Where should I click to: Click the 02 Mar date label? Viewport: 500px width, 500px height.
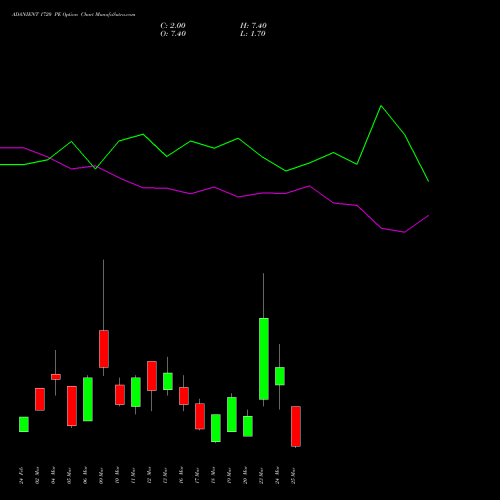(x=37, y=475)
